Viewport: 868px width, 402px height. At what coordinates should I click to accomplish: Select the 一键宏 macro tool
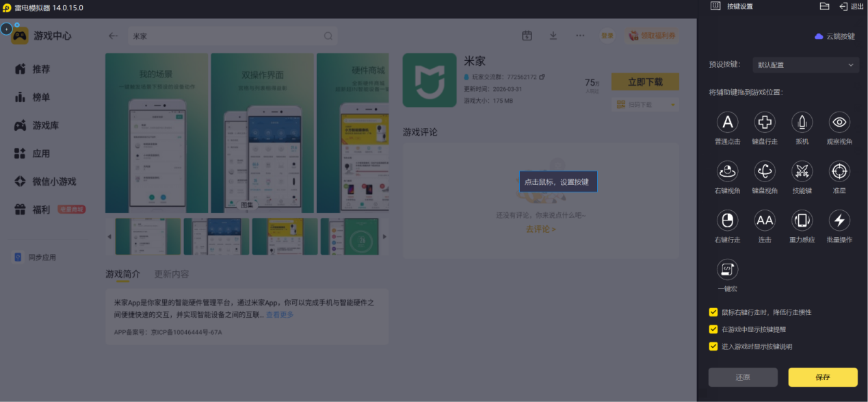(x=727, y=269)
